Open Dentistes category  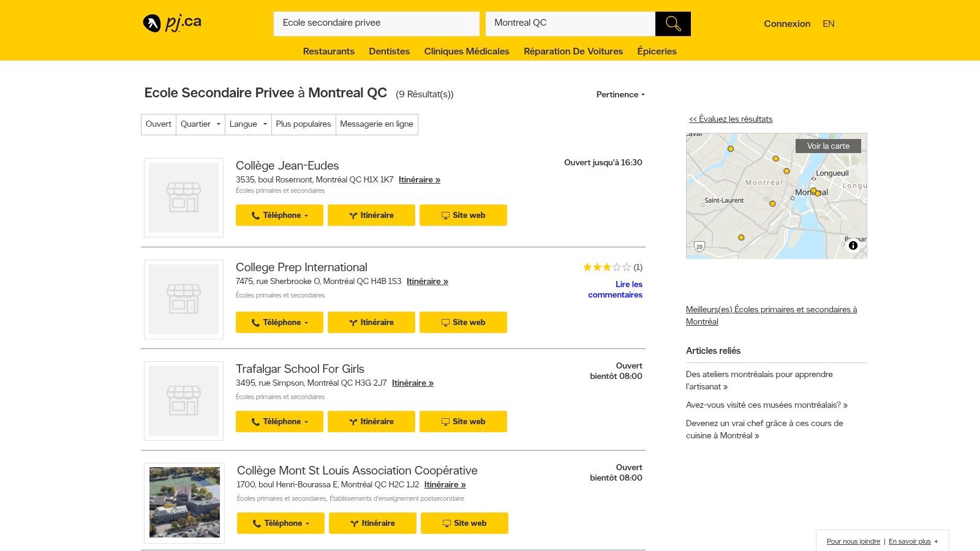(x=389, y=51)
